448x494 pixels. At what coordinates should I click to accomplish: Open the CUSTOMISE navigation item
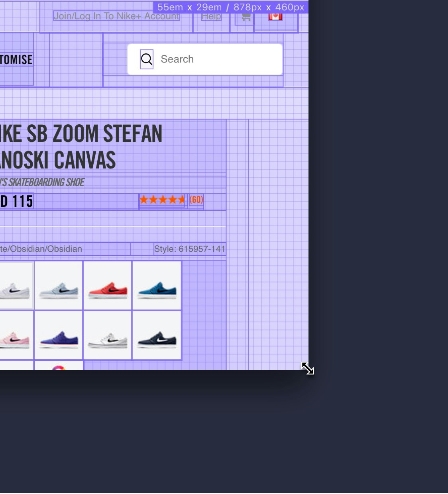pyautogui.click(x=16, y=60)
